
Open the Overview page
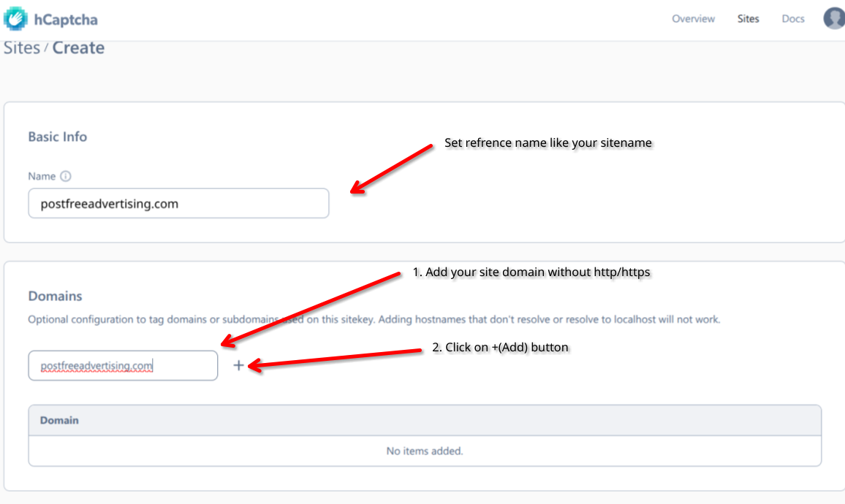coord(693,18)
